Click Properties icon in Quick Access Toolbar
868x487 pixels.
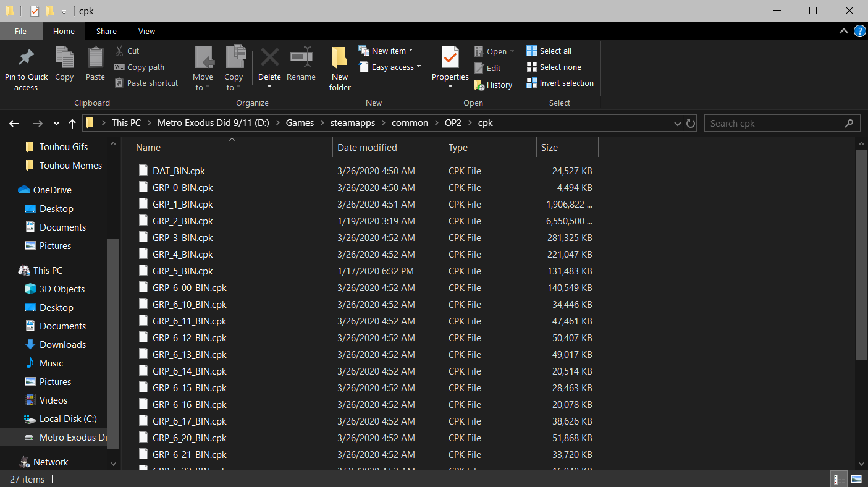34,11
